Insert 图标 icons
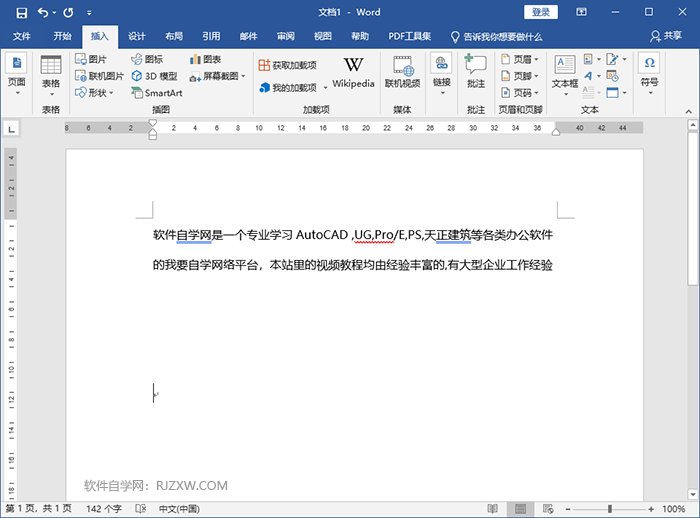This screenshot has height=518, width=700. 147,59
